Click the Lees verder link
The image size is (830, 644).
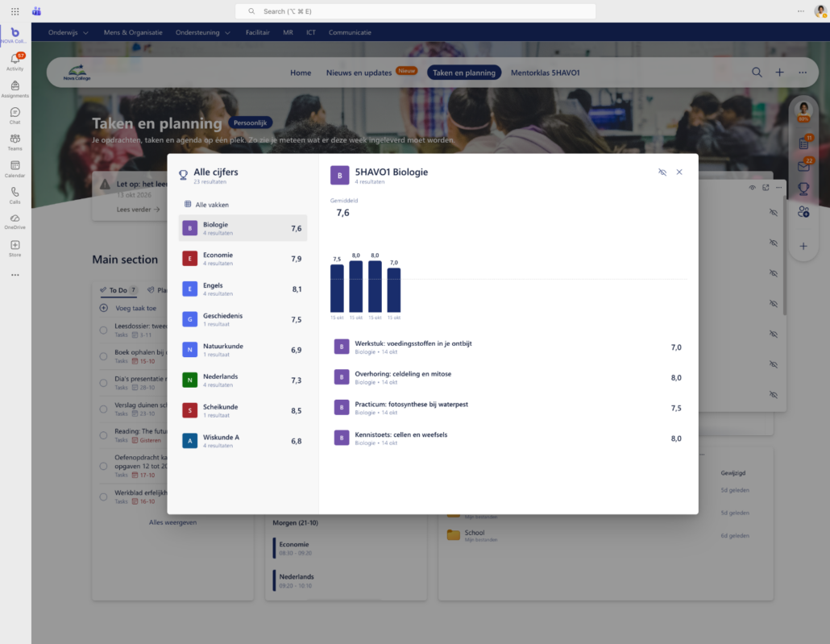click(x=138, y=210)
